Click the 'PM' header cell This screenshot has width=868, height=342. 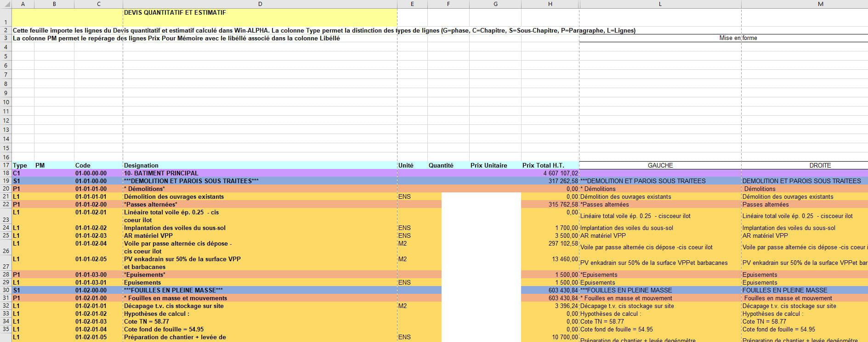[x=54, y=165]
